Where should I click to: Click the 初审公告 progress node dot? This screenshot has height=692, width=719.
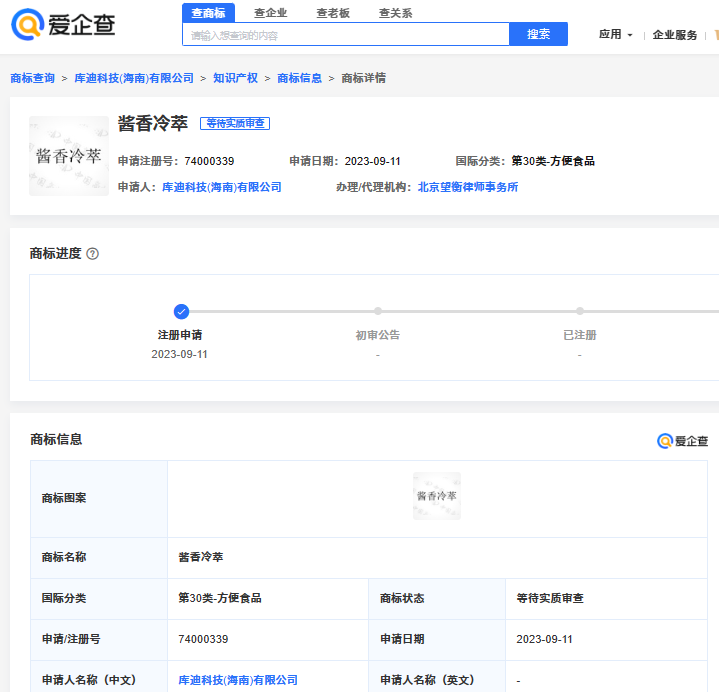(x=377, y=311)
